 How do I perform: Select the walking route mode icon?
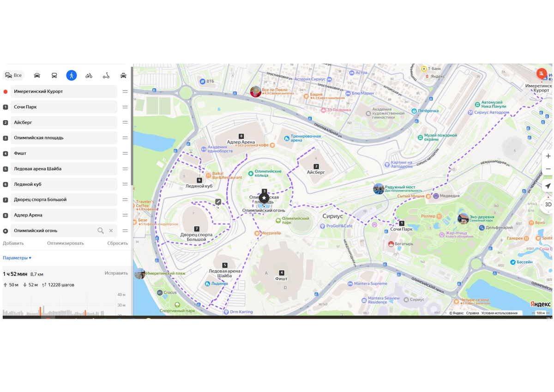[71, 75]
